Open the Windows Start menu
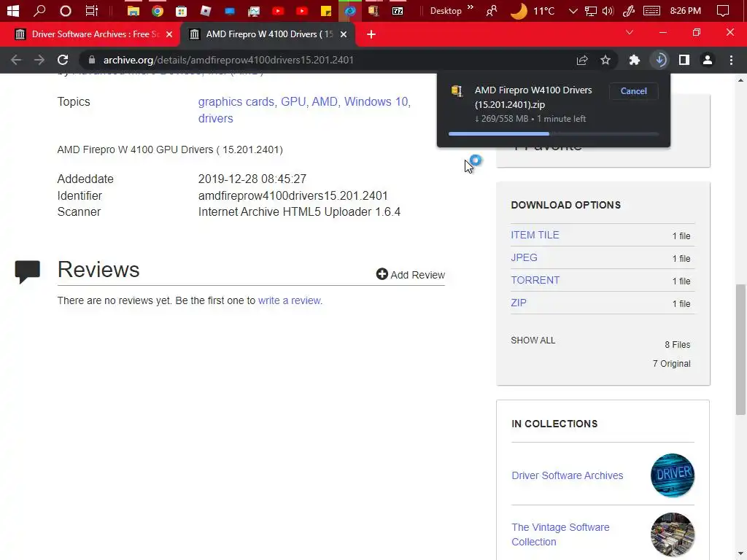 pyautogui.click(x=13, y=10)
